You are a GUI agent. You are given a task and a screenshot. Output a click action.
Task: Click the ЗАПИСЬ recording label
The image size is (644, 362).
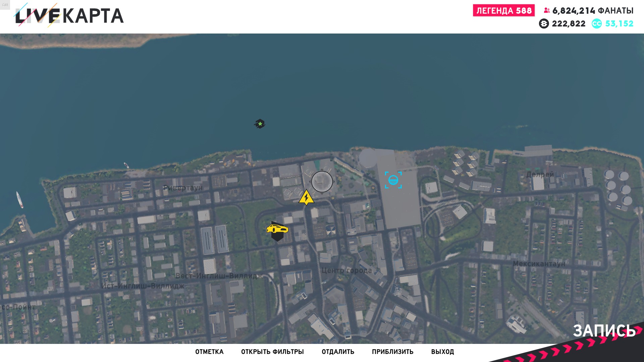(604, 331)
